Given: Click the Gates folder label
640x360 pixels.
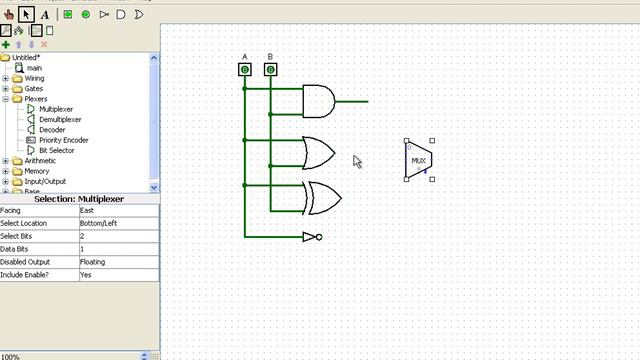Looking at the screenshot, I should (33, 89).
